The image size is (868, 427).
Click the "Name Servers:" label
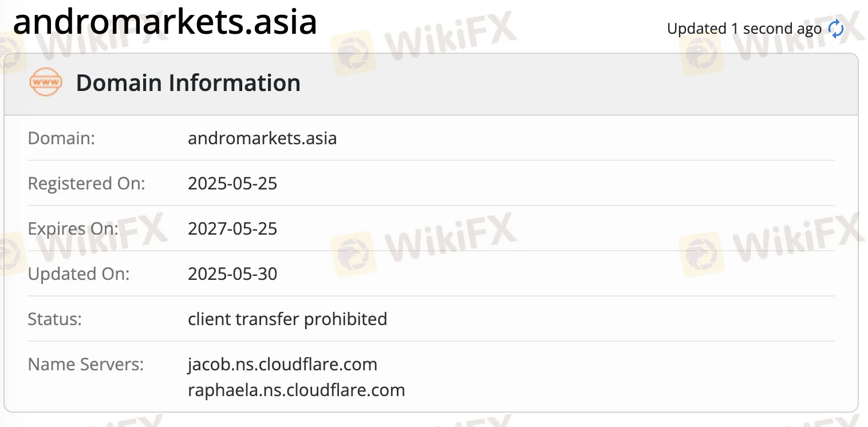[x=86, y=364]
